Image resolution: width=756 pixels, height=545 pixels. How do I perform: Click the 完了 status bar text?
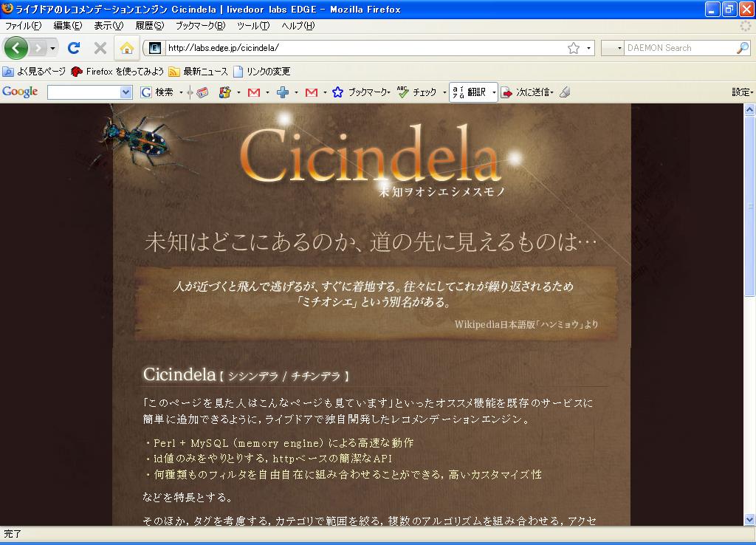coord(13,534)
